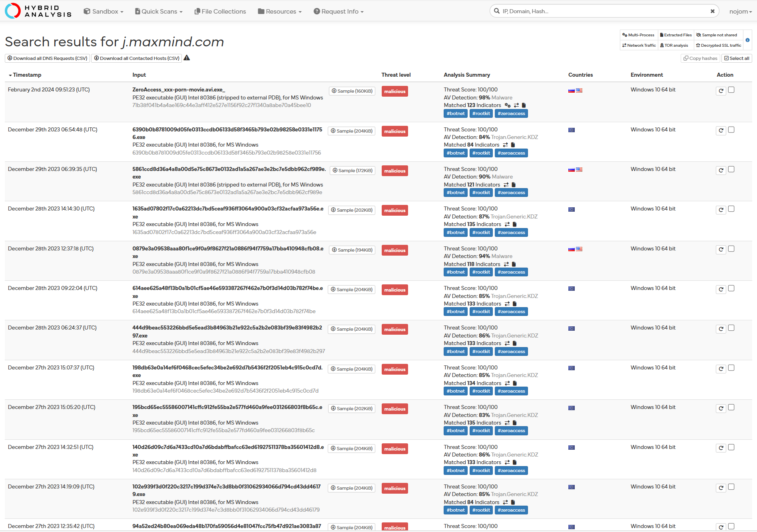Select checkbox for the 614aee625a48 row

[x=731, y=288]
